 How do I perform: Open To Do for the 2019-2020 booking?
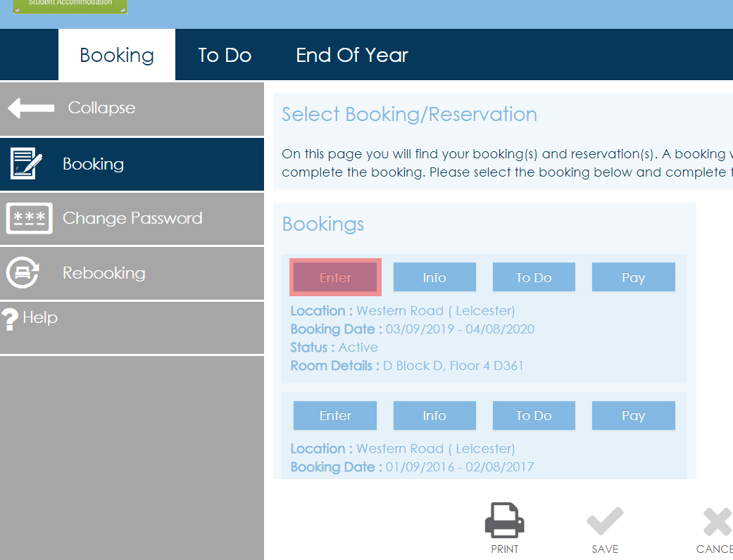(x=534, y=277)
